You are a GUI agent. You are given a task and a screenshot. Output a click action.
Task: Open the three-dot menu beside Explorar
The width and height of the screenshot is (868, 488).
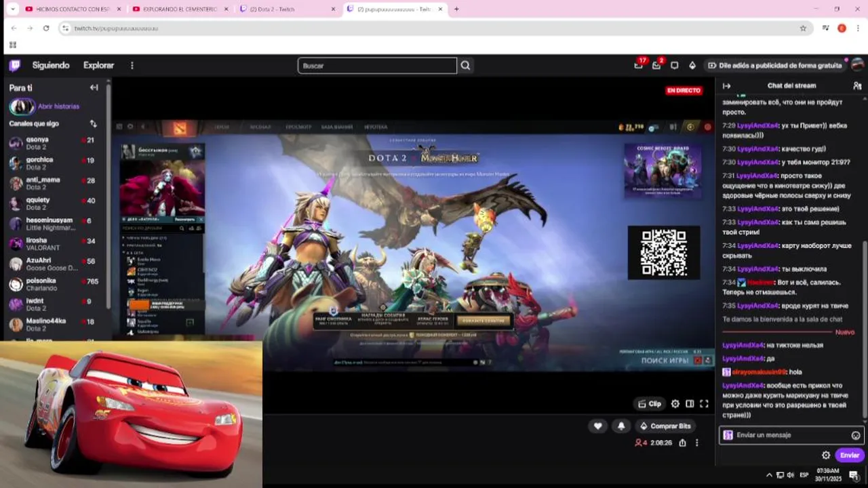[132, 66]
